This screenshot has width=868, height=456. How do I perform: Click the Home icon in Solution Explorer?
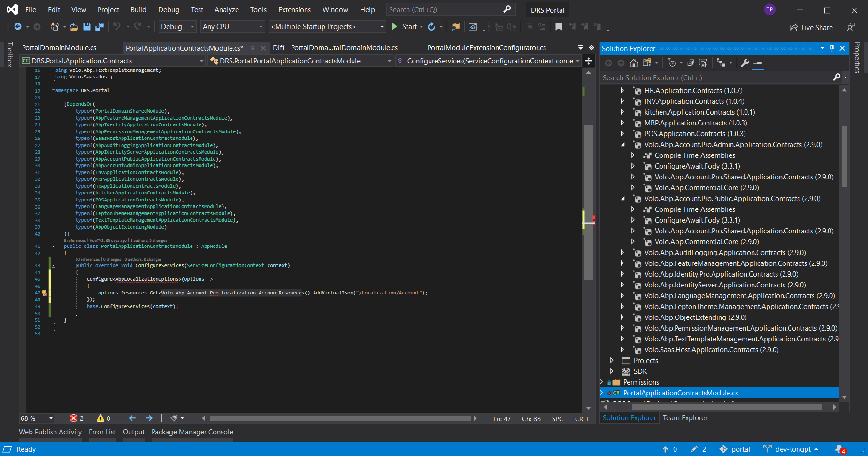633,63
